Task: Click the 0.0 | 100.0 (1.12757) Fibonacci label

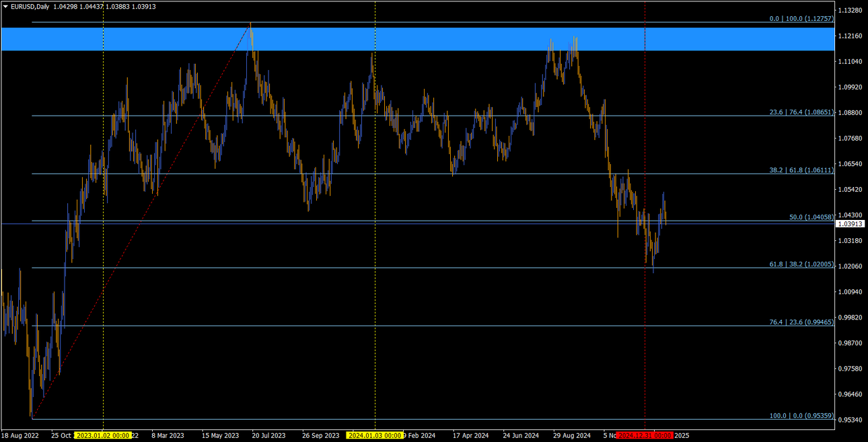Action: (x=801, y=19)
